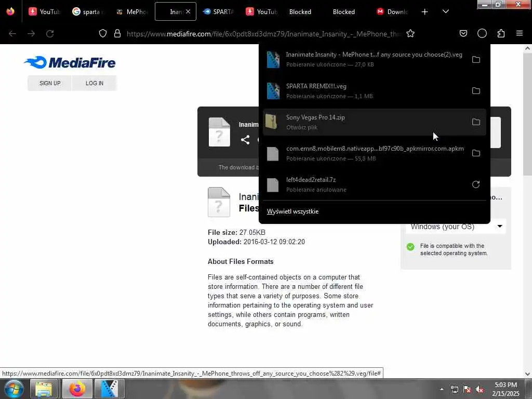Show site security padlock info
Screen dimensions: 532x399
[117, 34]
